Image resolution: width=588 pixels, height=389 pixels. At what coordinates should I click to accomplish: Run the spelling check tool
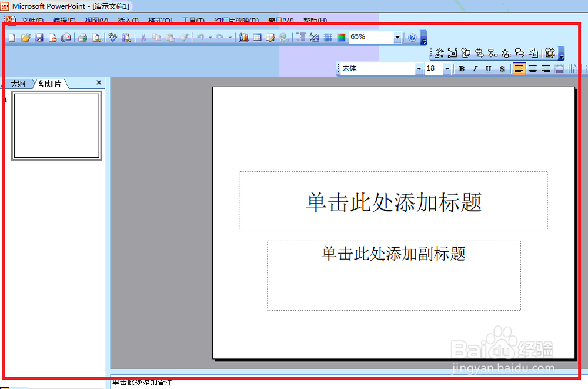[112, 37]
